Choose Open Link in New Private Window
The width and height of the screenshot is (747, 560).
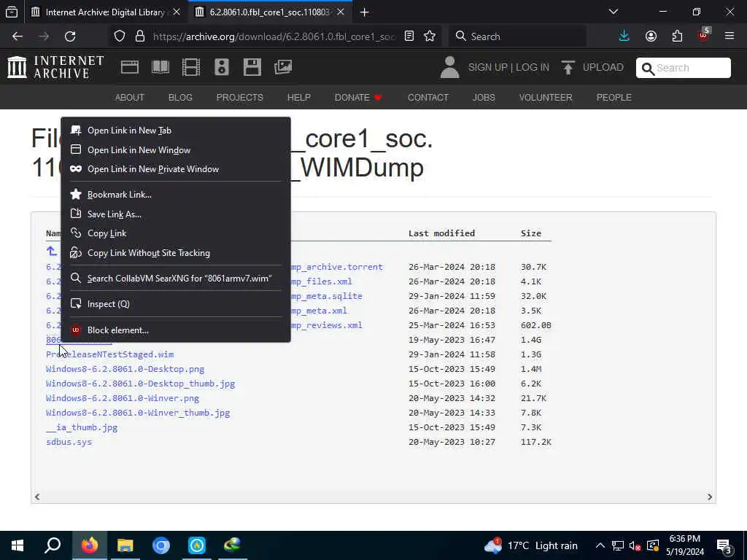pos(176,169)
